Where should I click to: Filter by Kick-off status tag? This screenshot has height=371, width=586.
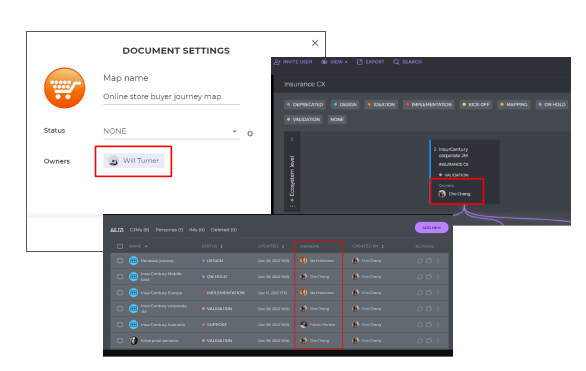(x=476, y=105)
